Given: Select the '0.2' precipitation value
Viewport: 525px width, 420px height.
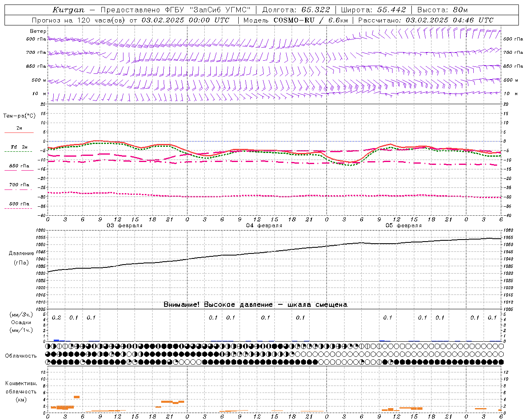Looking at the screenshot, I should tap(56, 317).
